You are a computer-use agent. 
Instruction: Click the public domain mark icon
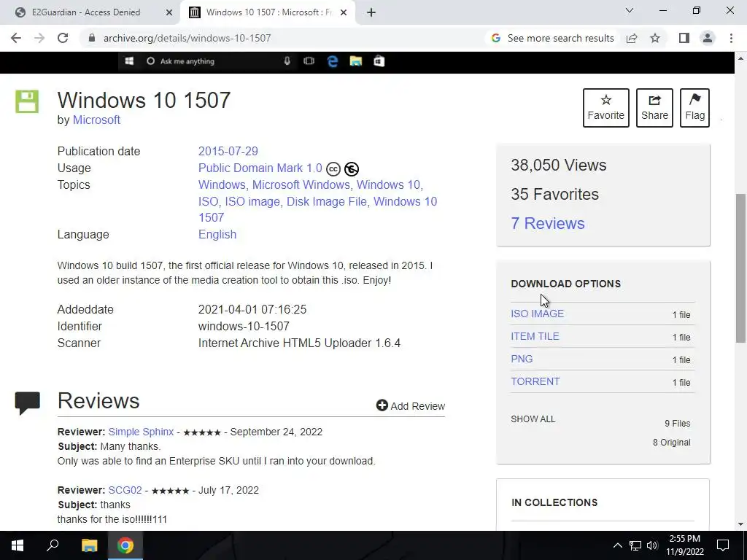pos(352,169)
